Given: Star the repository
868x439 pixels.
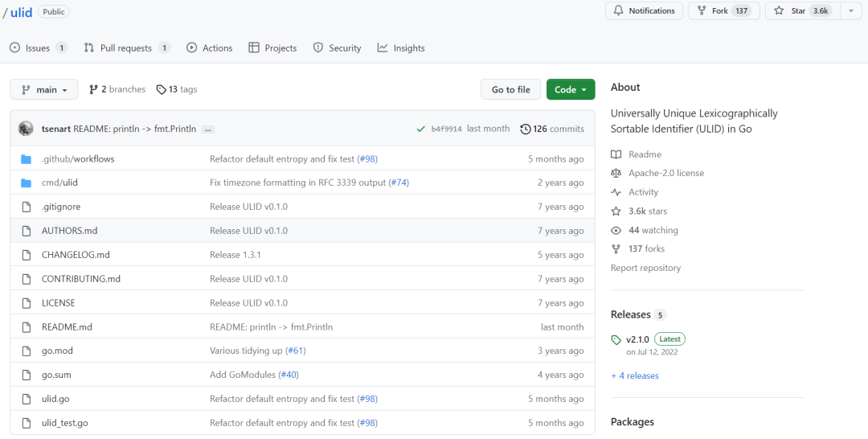Looking at the screenshot, I should point(803,11).
